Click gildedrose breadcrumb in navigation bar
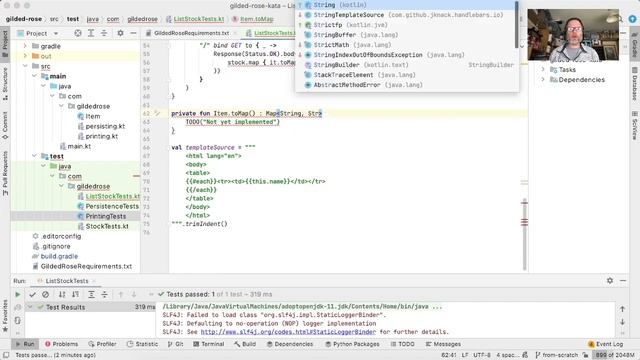 pos(142,19)
